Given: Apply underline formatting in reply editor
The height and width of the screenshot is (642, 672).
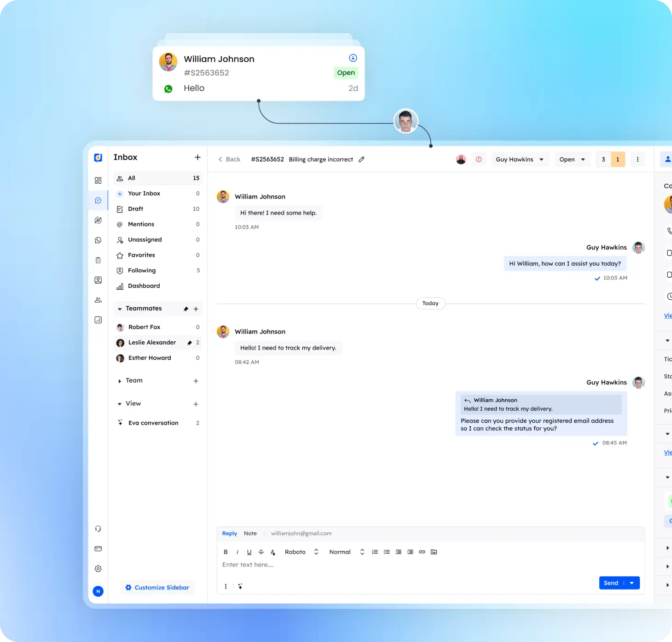Looking at the screenshot, I should pyautogui.click(x=249, y=552).
